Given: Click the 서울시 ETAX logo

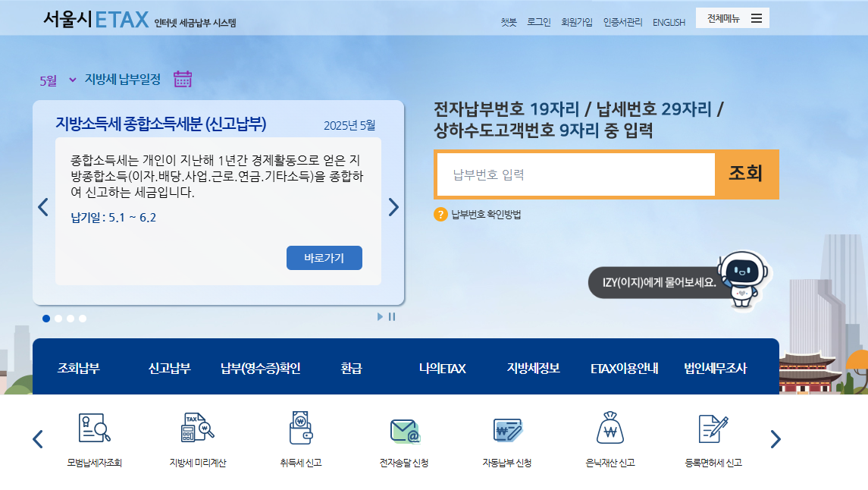Looking at the screenshot, I should tap(96, 20).
